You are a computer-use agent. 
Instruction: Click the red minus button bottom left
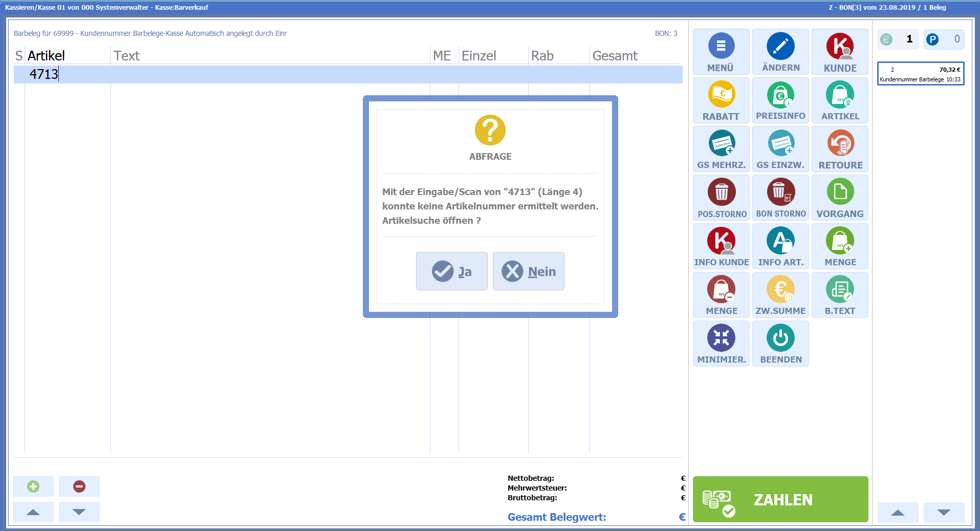point(79,486)
